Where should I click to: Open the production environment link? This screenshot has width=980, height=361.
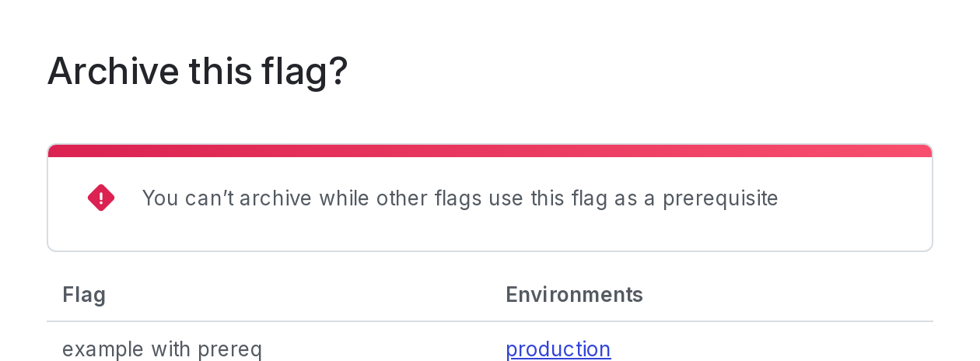(558, 349)
